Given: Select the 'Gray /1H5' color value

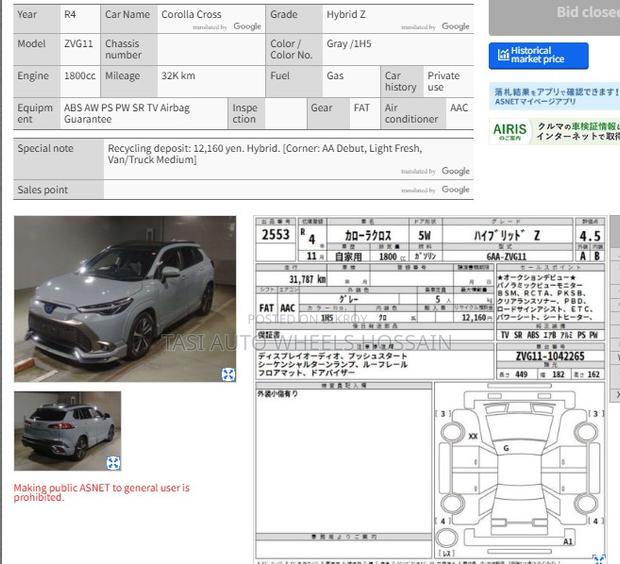Looking at the screenshot, I should (349, 44).
